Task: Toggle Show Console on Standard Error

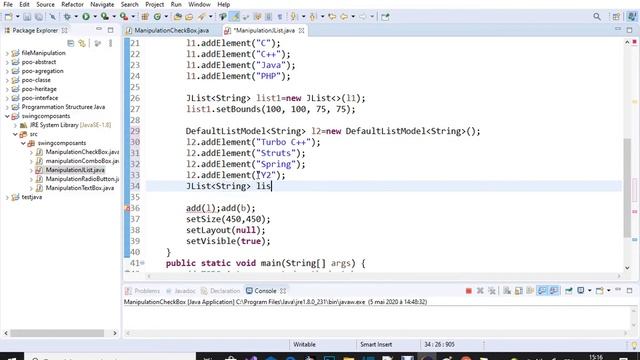Action: tap(554, 291)
